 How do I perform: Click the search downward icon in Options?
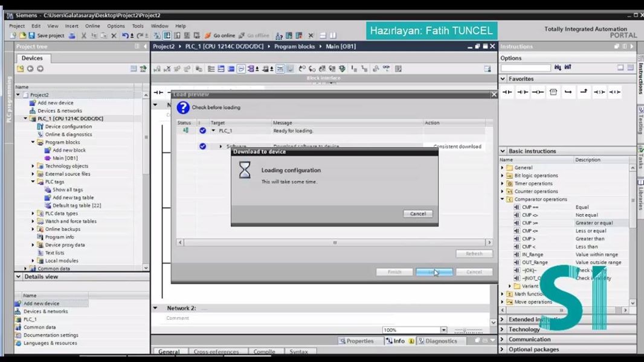point(558,67)
